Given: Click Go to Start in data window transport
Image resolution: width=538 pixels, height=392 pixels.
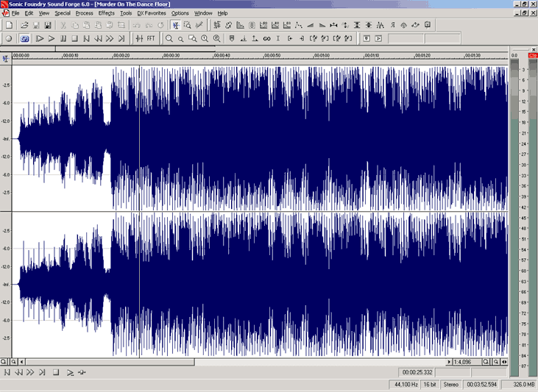Looking at the screenshot, I should coord(7,372).
